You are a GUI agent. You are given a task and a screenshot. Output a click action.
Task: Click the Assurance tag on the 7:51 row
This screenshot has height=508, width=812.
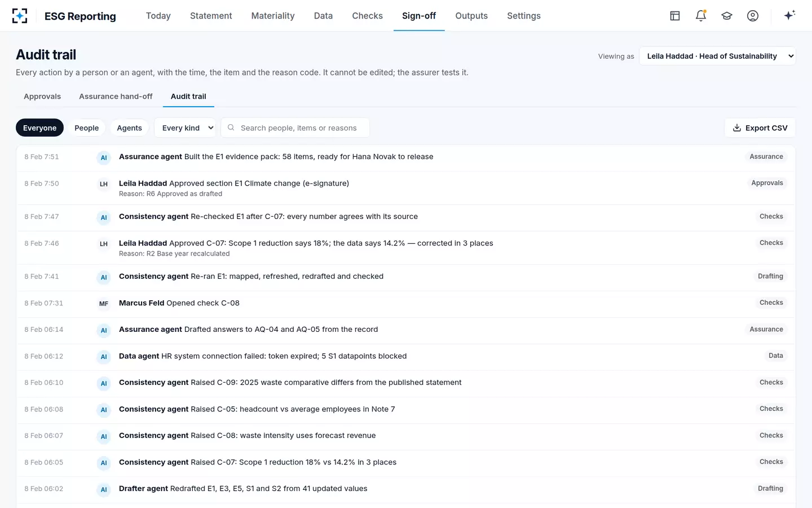click(766, 157)
